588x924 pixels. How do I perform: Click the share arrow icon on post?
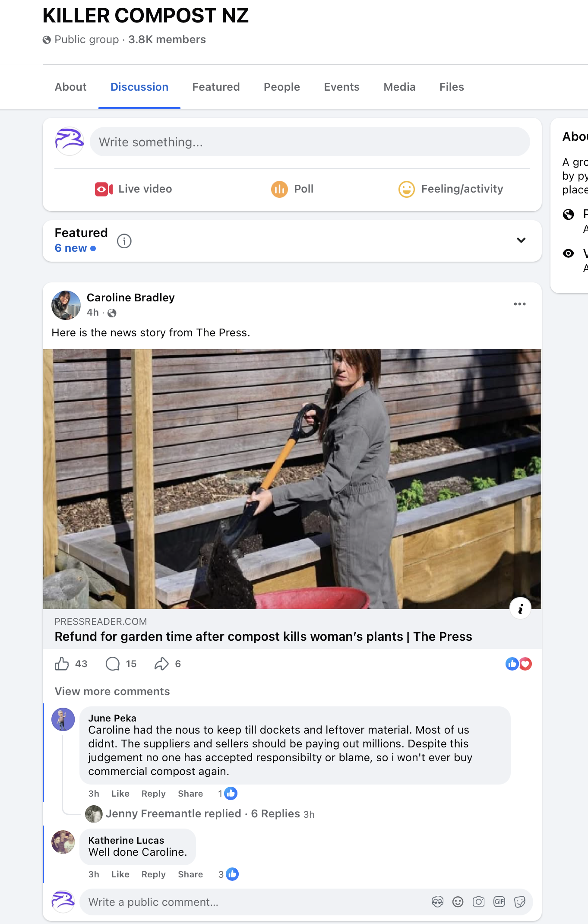[x=161, y=664]
